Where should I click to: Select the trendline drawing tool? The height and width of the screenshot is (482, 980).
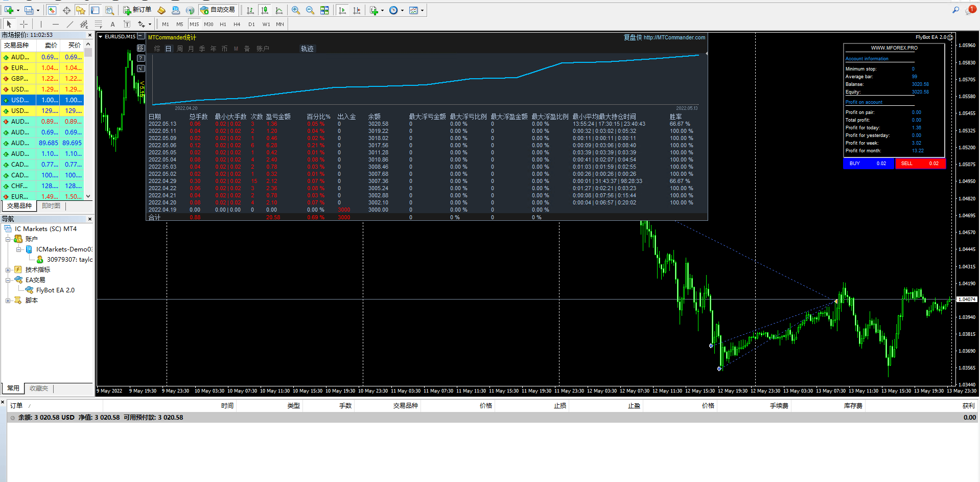[70, 24]
